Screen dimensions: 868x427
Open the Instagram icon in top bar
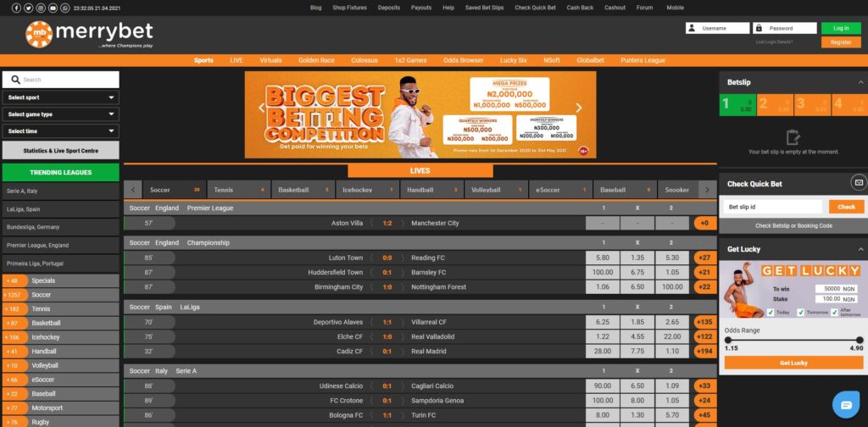click(41, 8)
